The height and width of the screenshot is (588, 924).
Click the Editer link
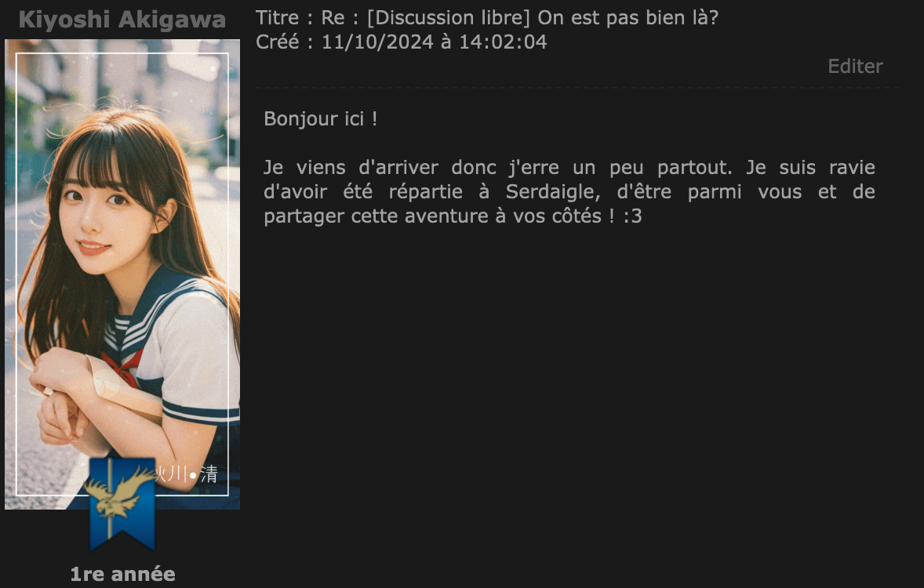(855, 66)
